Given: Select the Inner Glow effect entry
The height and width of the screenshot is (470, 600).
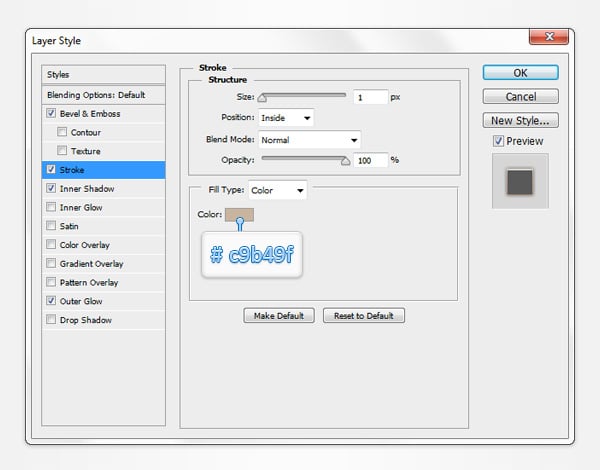Looking at the screenshot, I should tap(81, 207).
